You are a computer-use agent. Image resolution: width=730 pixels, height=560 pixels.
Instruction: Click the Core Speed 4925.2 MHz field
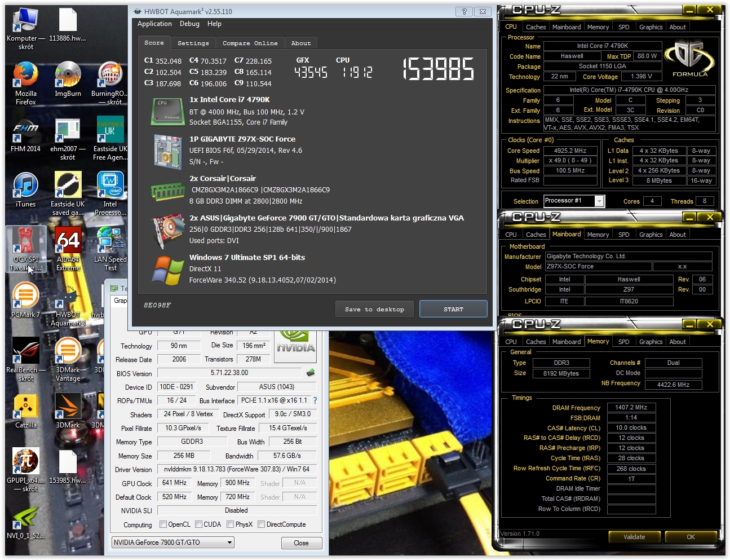570,151
